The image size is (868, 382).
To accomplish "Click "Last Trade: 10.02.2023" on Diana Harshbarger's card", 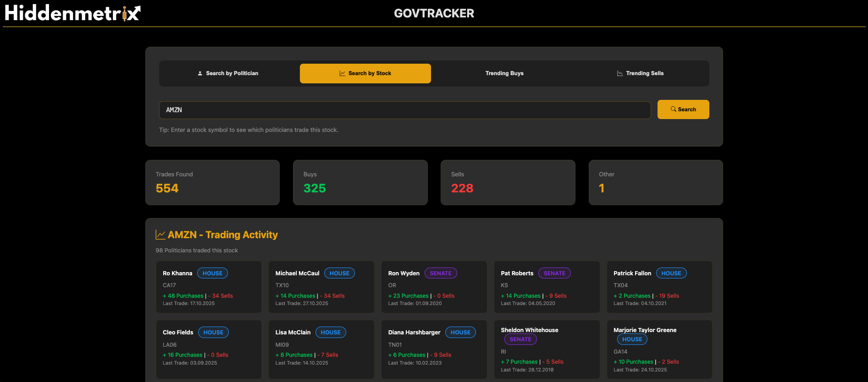I will point(415,363).
